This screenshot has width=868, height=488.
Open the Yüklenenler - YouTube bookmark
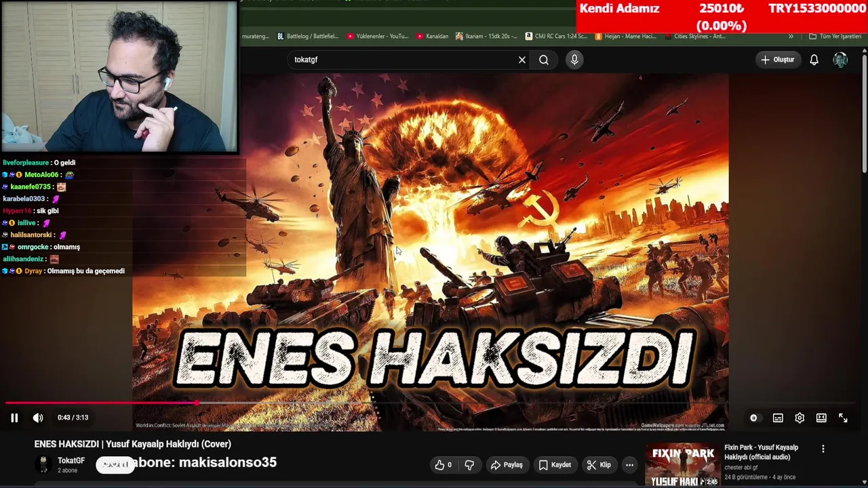(378, 37)
